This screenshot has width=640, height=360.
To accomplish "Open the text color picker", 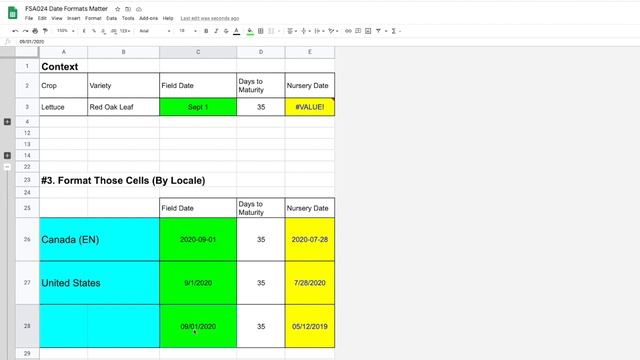I will point(236,31).
